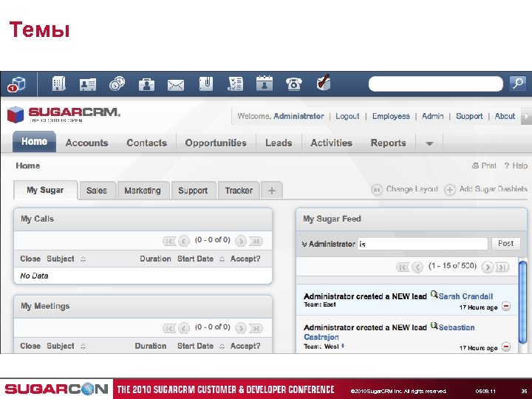Switch to Support dashboard tab
Screen dimensions: 532x399
(x=193, y=191)
